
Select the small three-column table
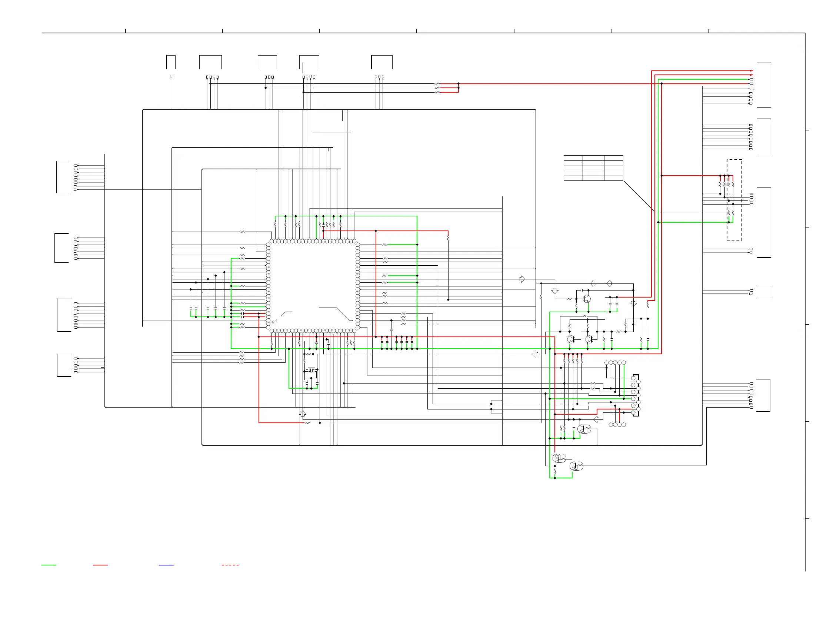coord(593,168)
